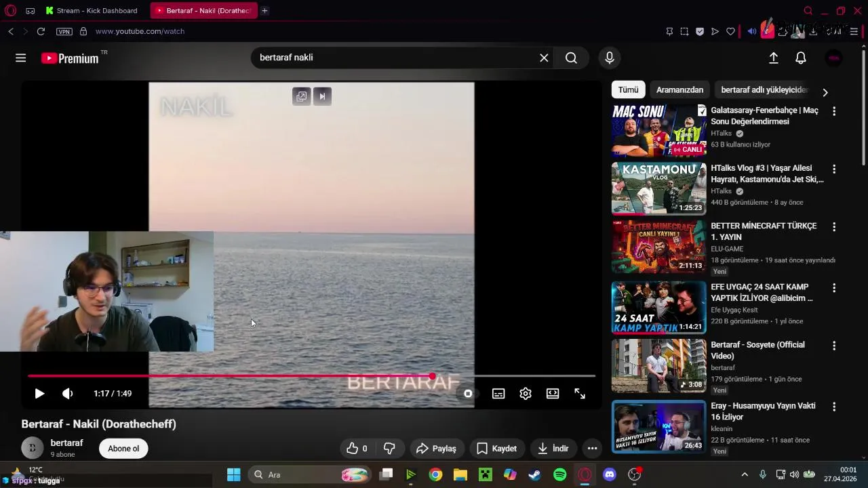Image resolution: width=868 pixels, height=488 pixels.
Task: Open Opera main menu logo
Action: click(10, 10)
